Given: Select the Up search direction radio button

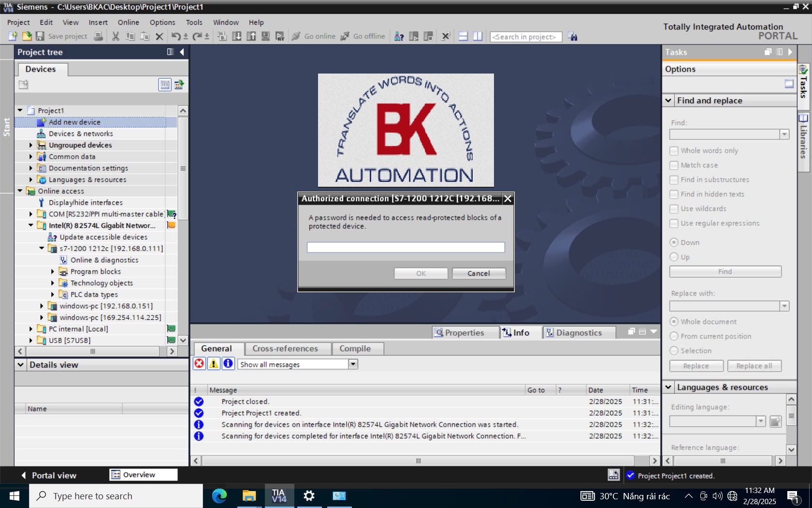Looking at the screenshot, I should pos(674,257).
